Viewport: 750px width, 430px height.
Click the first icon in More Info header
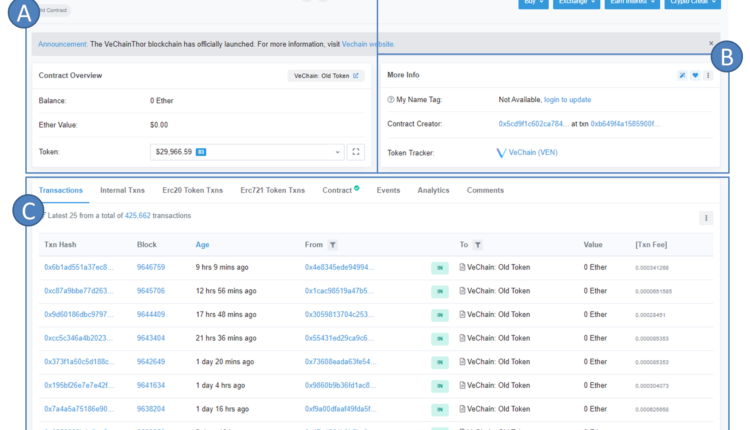[x=682, y=75]
